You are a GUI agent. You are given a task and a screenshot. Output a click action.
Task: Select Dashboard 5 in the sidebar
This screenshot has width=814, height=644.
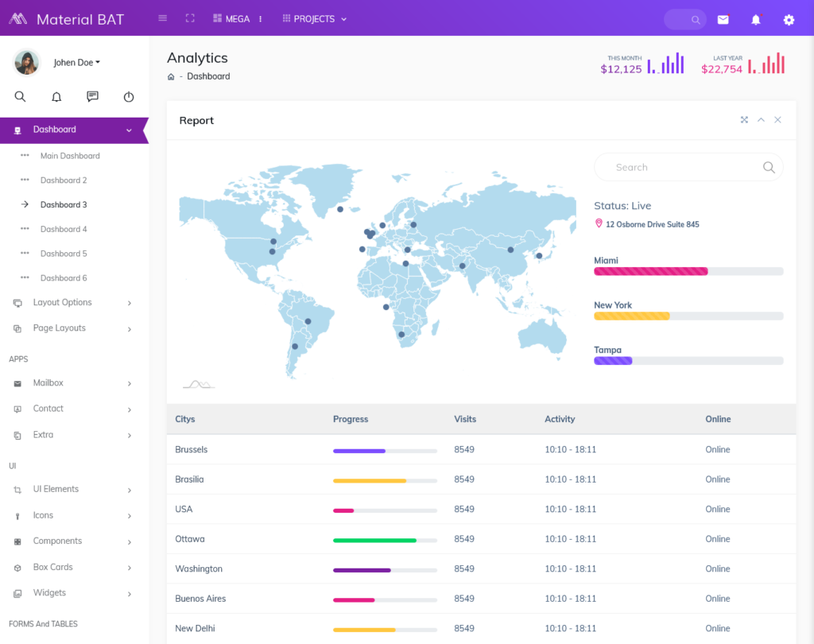point(64,253)
